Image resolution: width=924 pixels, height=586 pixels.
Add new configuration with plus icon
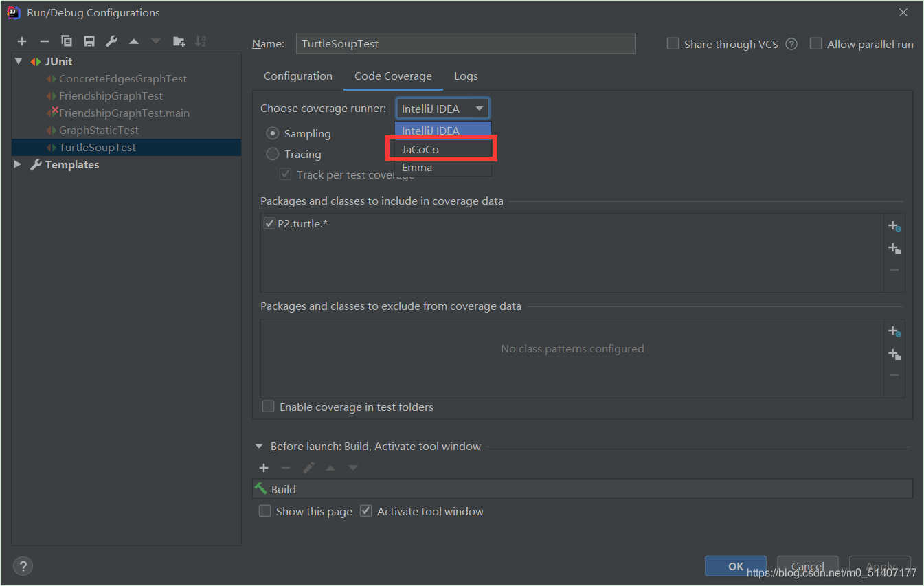22,42
